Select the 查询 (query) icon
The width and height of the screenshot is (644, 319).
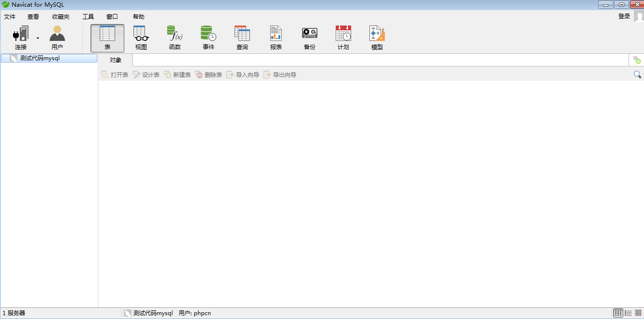pos(242,37)
